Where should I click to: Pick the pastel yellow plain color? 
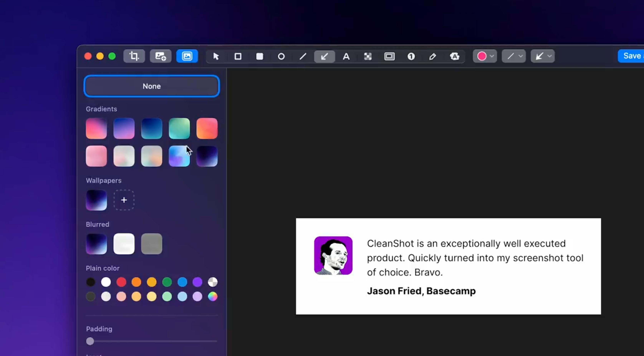(x=152, y=297)
